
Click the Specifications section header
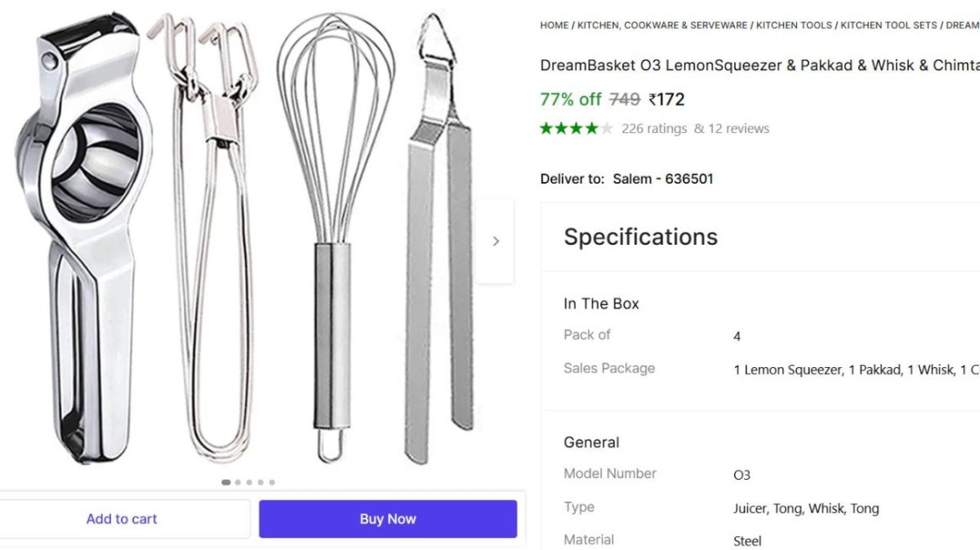click(640, 237)
